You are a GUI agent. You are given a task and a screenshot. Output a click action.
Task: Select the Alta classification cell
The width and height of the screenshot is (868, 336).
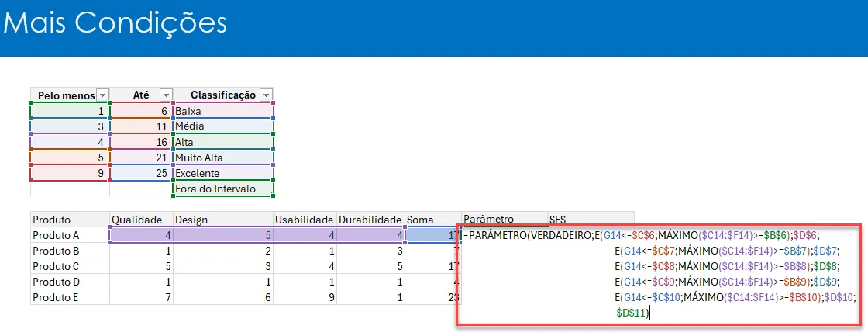(x=224, y=142)
